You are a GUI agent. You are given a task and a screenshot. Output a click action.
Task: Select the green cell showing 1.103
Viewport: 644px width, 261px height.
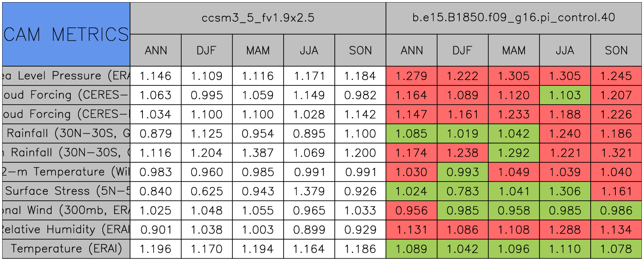[565, 95]
